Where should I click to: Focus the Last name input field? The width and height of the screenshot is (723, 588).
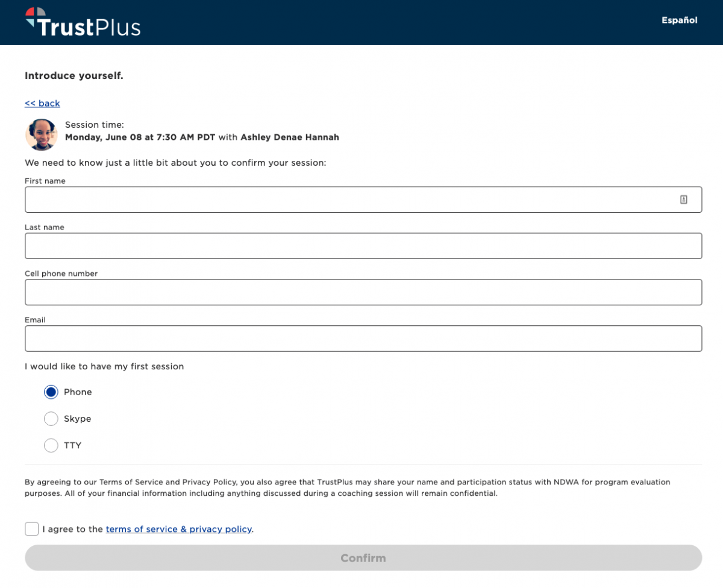[x=361, y=245]
